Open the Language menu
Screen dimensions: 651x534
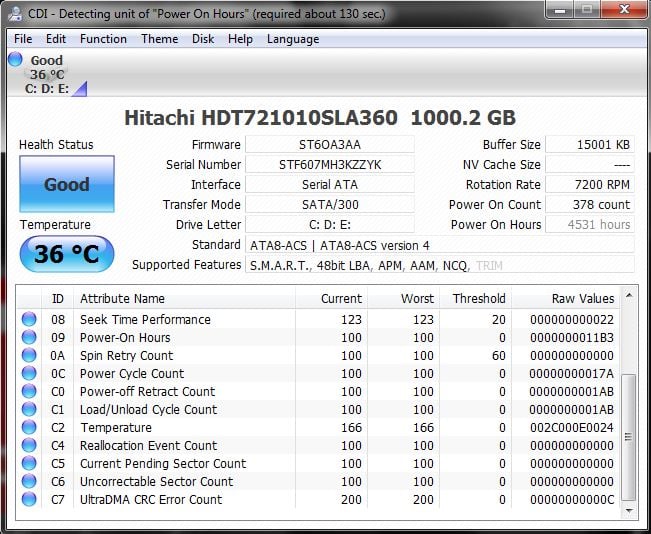293,39
